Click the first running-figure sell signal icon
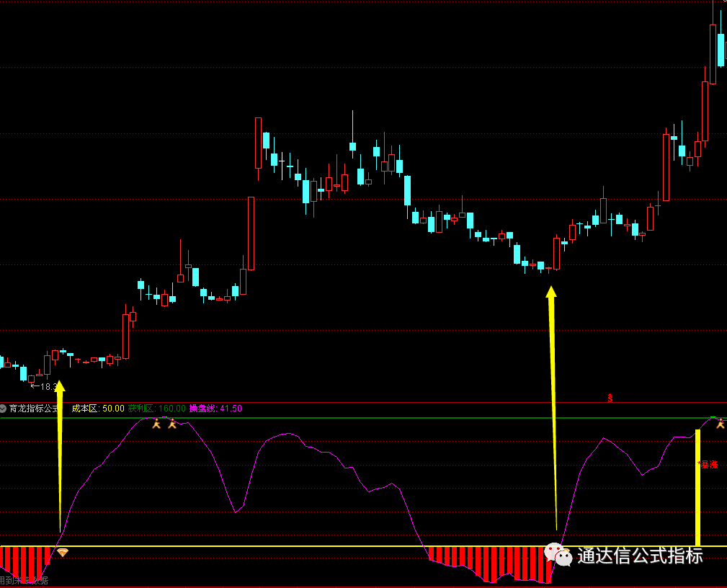 click(156, 424)
